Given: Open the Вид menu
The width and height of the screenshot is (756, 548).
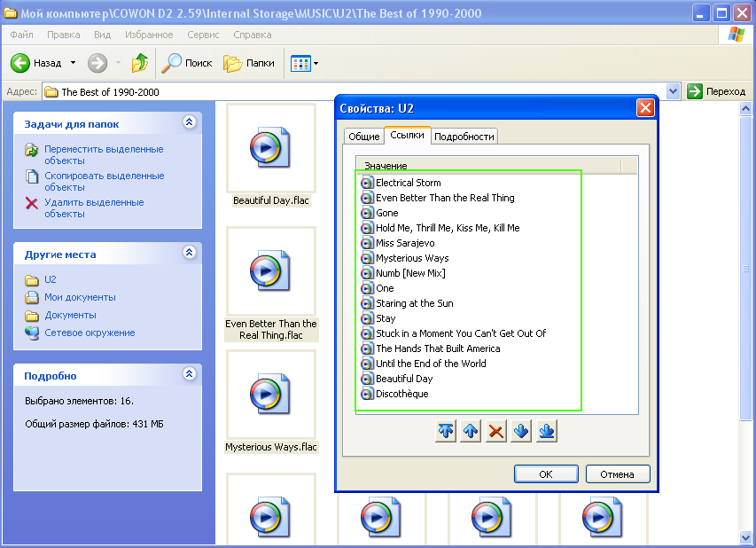Looking at the screenshot, I should 102,35.
